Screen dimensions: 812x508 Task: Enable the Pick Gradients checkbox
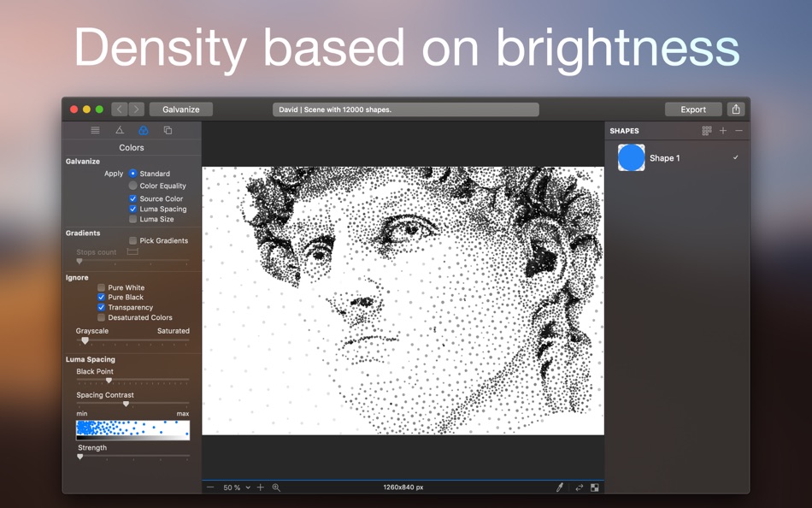133,240
